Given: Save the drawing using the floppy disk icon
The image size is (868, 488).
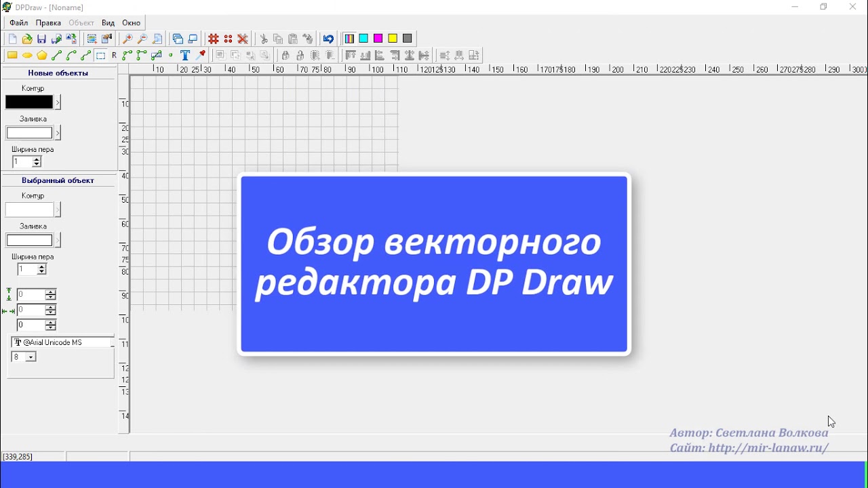Looking at the screenshot, I should point(42,39).
